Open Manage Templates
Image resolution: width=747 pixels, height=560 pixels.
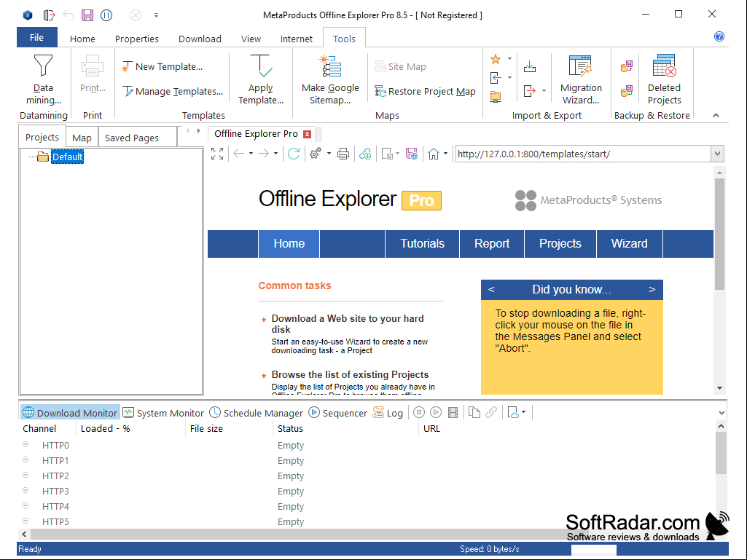tap(173, 92)
